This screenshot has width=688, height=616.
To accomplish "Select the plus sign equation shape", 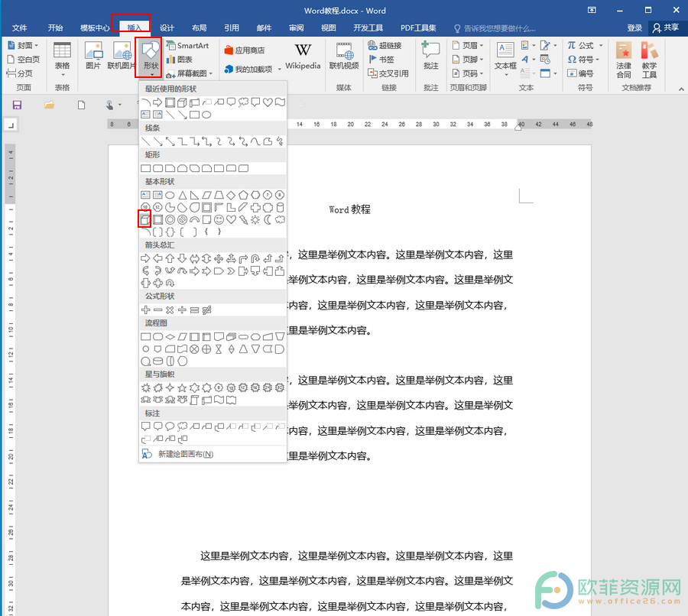I will [x=146, y=310].
